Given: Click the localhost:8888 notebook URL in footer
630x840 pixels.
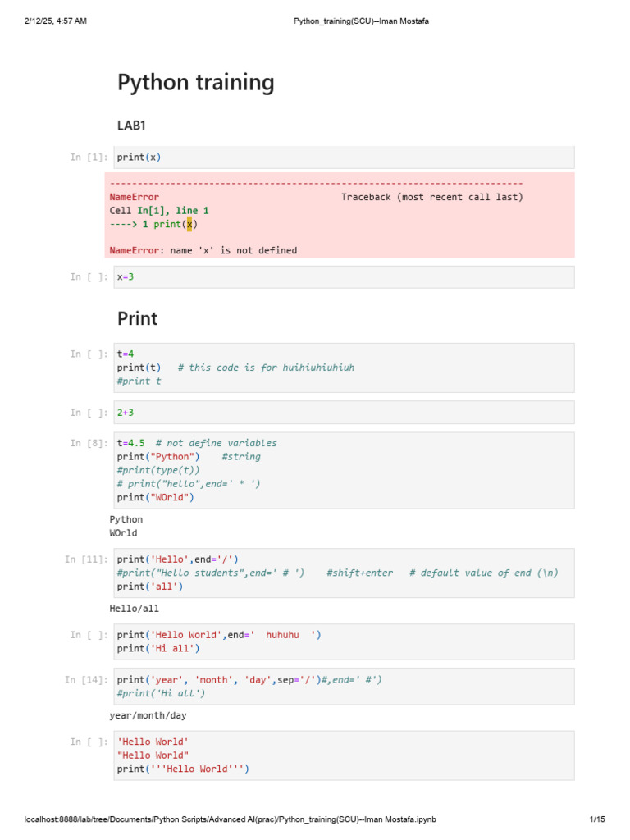Looking at the screenshot, I should click(231, 819).
